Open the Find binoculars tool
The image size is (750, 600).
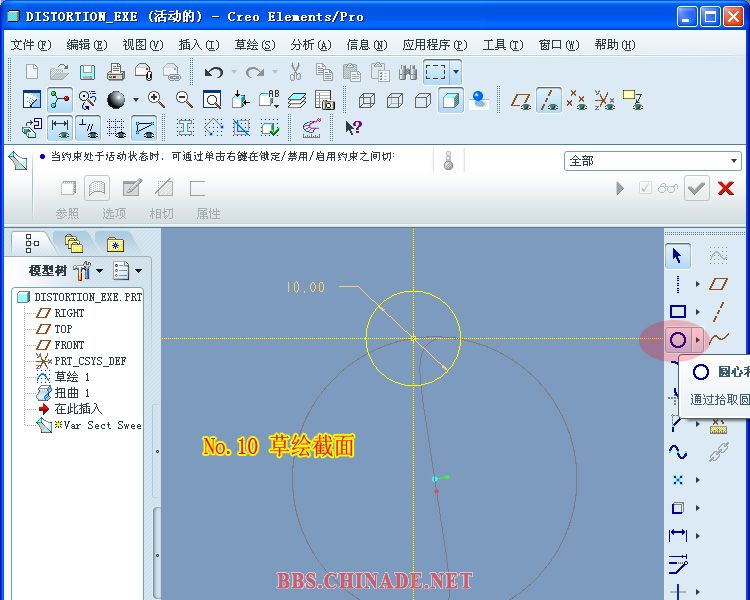click(408, 72)
